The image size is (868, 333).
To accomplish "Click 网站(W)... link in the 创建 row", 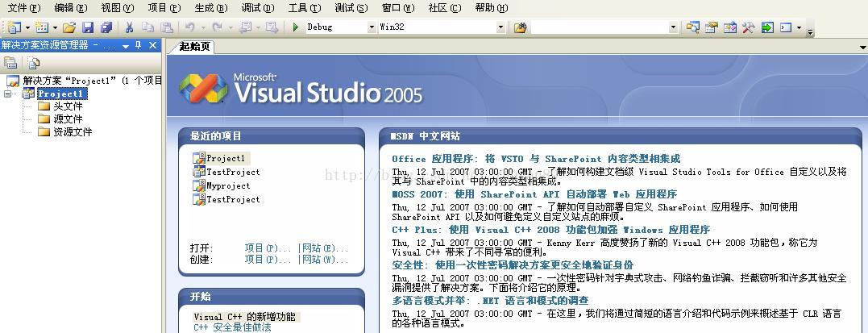I will click(x=326, y=260).
